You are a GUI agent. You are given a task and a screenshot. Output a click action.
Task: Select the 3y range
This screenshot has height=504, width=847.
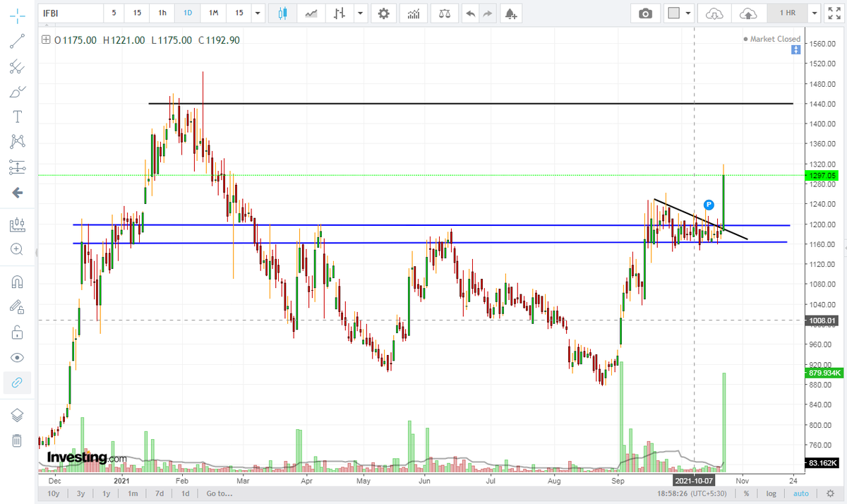click(81, 493)
